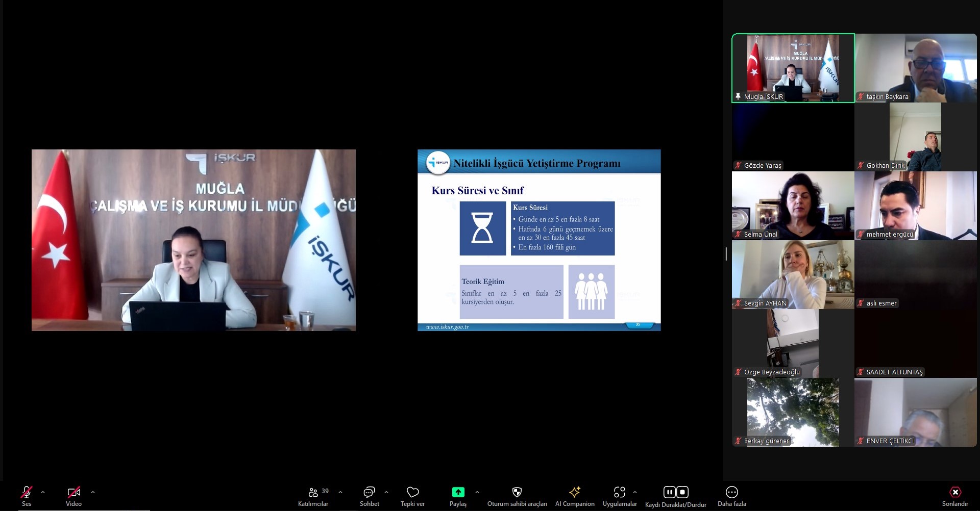
Task: Click the red Sonlandır end meeting button
Action: pos(955,496)
